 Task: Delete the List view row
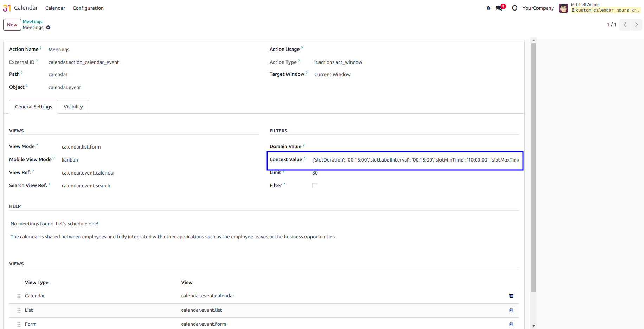511,310
